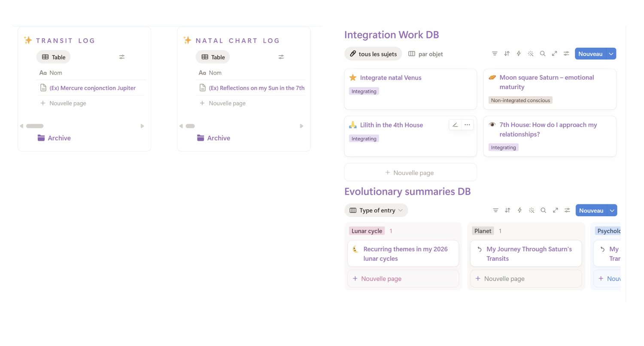Open lightning automations icon in Evolutionary summaries DB
This screenshot has width=644, height=346.
click(519, 210)
